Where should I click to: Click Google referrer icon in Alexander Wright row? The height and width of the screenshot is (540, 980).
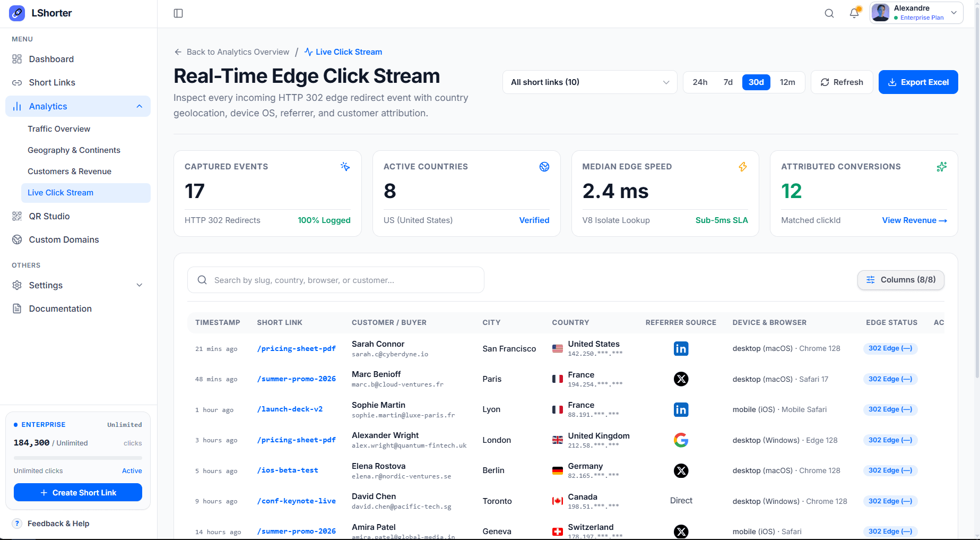pyautogui.click(x=681, y=440)
